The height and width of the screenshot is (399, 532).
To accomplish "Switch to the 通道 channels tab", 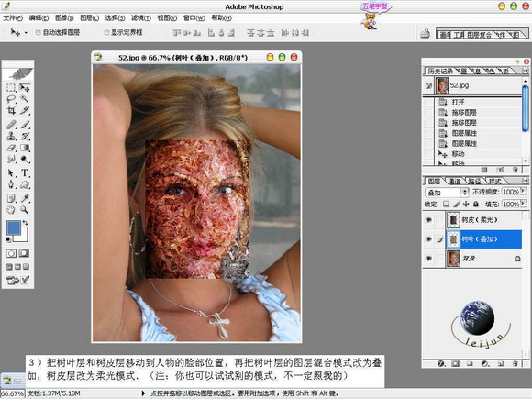I will click(x=455, y=182).
